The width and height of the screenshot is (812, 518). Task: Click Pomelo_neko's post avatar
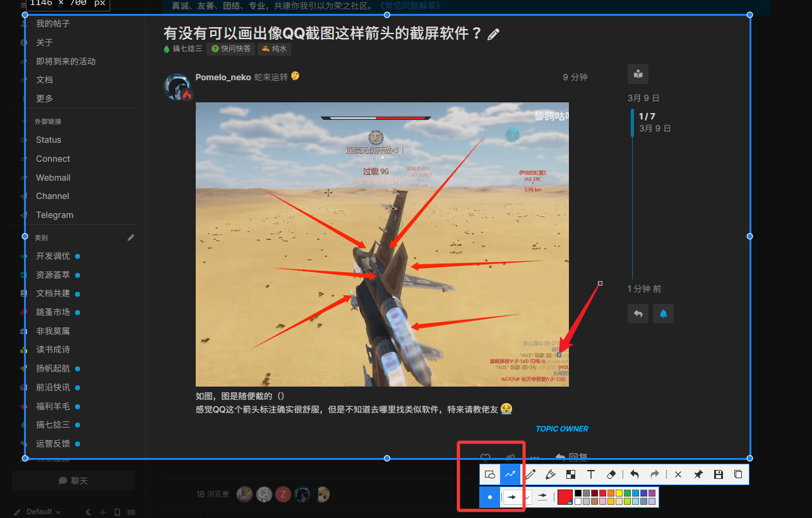(x=177, y=87)
